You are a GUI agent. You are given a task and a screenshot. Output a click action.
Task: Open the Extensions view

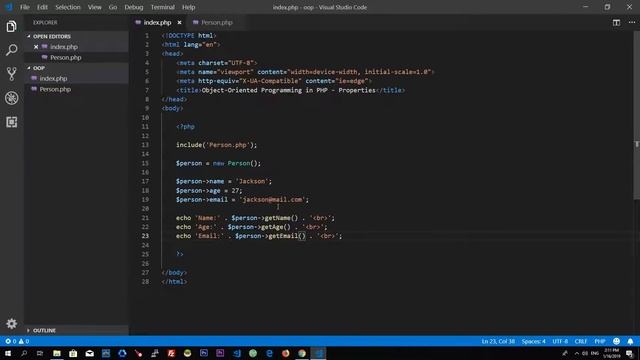11,122
